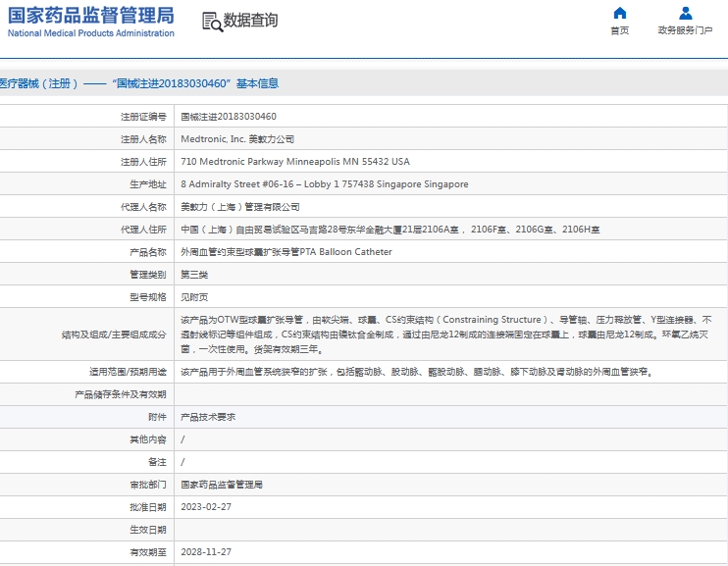Click the 代理人名称 row label

[143, 207]
